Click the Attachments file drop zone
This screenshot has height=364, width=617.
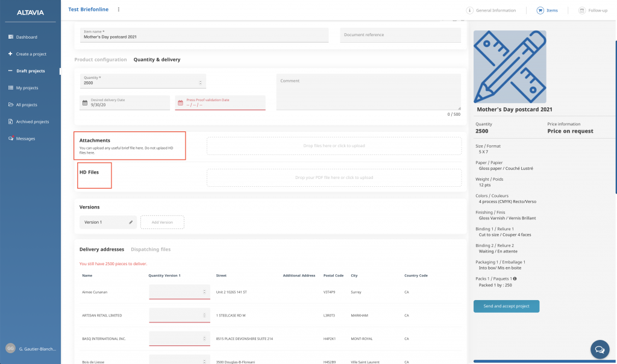334,146
